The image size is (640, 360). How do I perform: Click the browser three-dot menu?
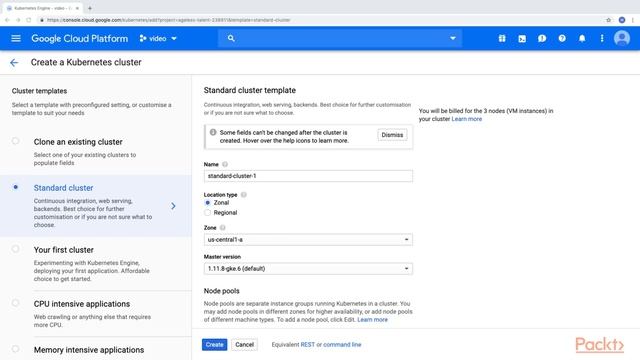click(633, 20)
